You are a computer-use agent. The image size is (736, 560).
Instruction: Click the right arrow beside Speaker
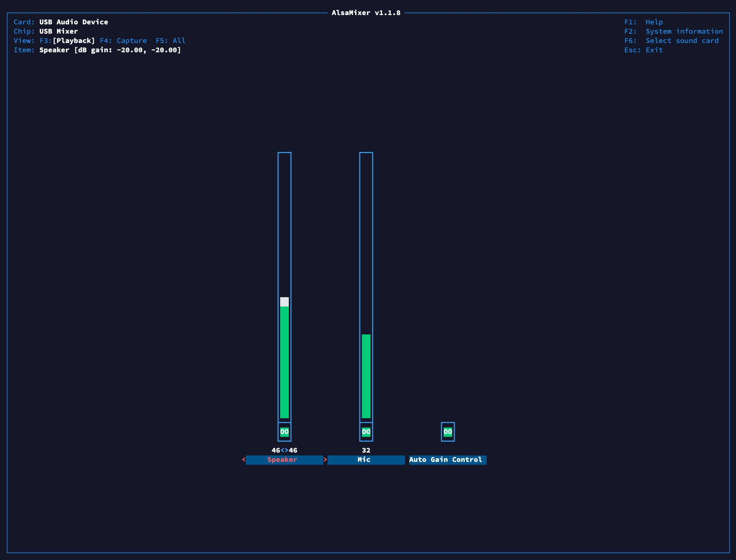pos(325,460)
